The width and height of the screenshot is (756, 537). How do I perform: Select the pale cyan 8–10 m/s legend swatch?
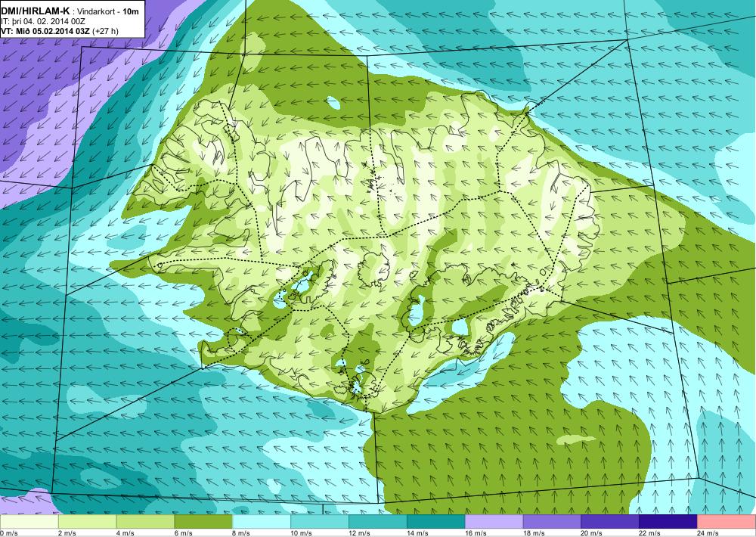[x=262, y=522]
